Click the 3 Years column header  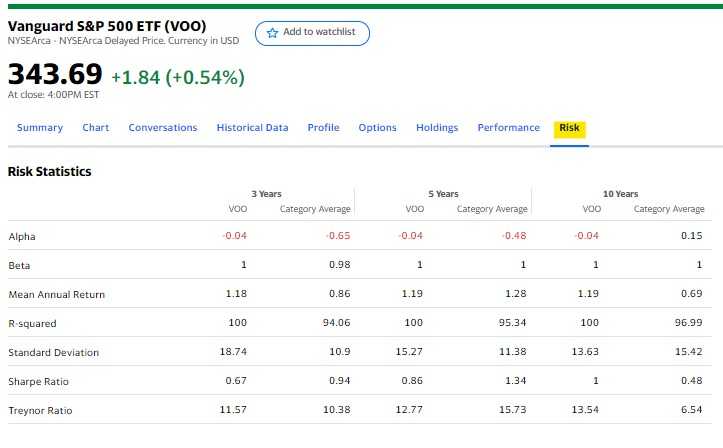click(x=267, y=194)
